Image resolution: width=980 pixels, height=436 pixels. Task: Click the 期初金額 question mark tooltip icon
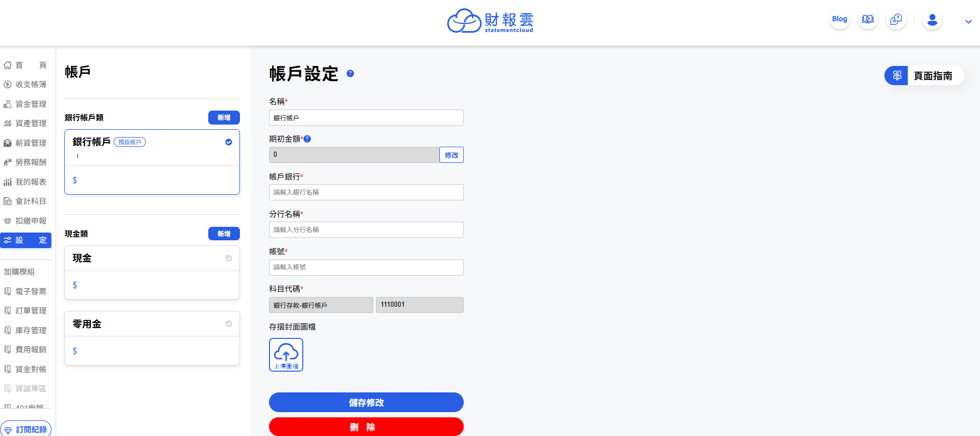tap(307, 139)
